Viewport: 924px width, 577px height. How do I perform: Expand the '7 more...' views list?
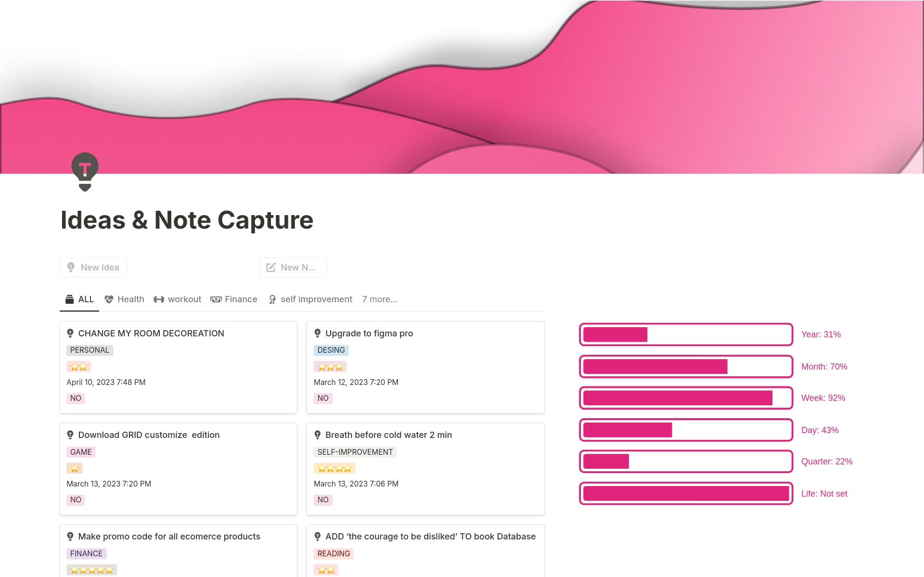coord(380,299)
